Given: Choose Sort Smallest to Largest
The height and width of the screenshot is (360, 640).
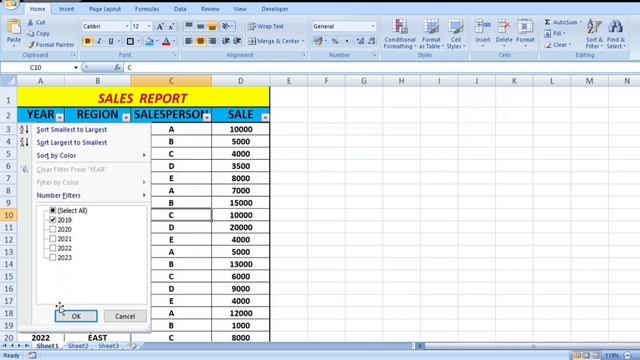Looking at the screenshot, I should click(72, 129).
